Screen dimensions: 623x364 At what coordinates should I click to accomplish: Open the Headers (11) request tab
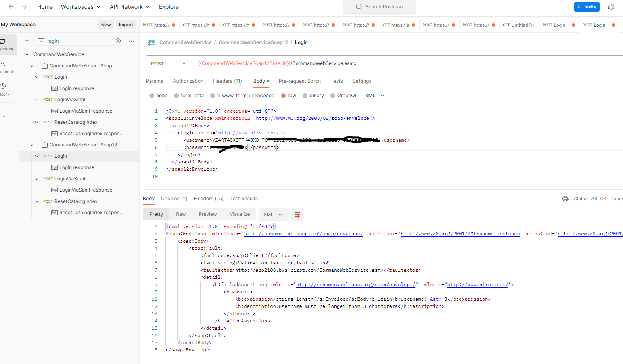click(228, 81)
